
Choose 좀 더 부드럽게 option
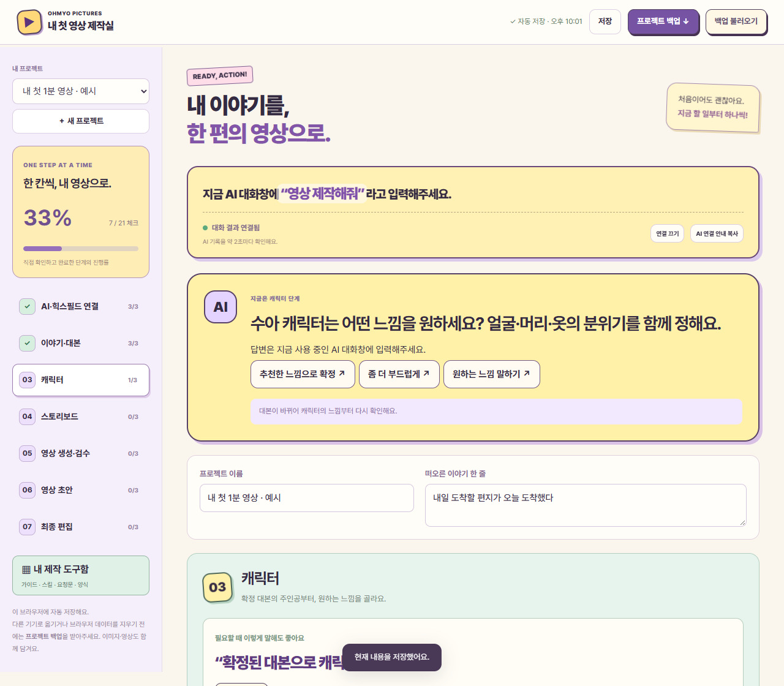[399, 374]
